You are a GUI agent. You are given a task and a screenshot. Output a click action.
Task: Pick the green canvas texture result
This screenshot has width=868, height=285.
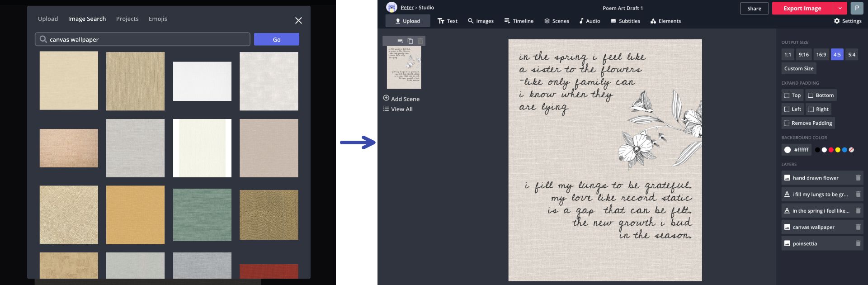(202, 215)
